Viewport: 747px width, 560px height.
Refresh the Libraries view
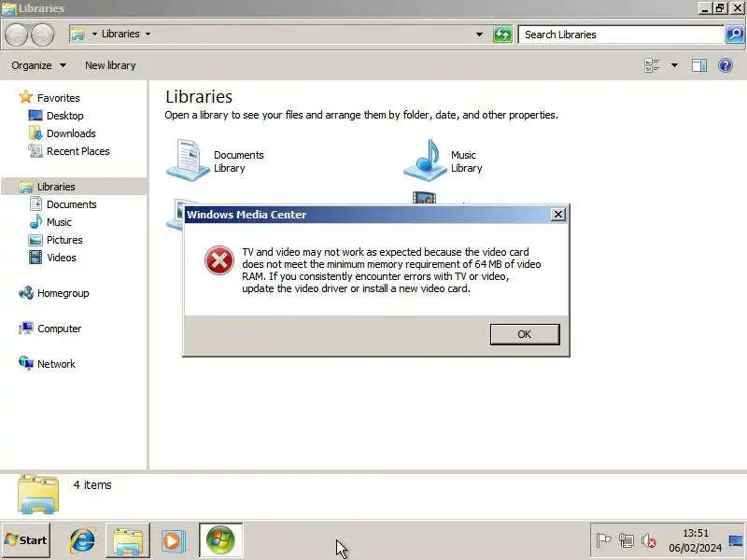[x=502, y=35]
